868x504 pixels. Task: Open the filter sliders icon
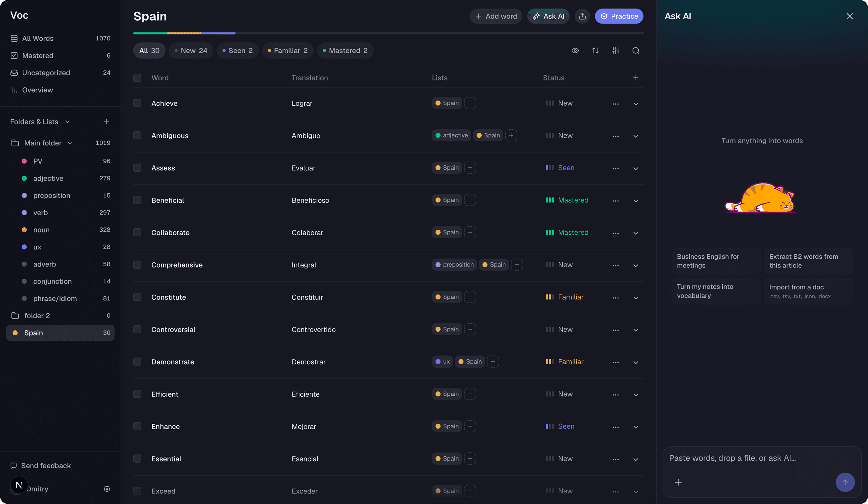pos(615,51)
